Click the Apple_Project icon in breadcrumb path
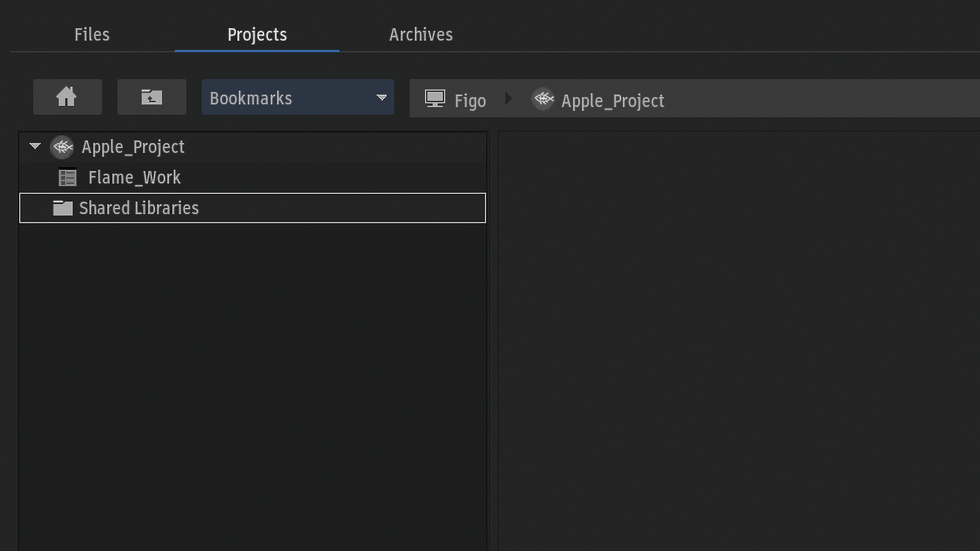 tap(544, 99)
